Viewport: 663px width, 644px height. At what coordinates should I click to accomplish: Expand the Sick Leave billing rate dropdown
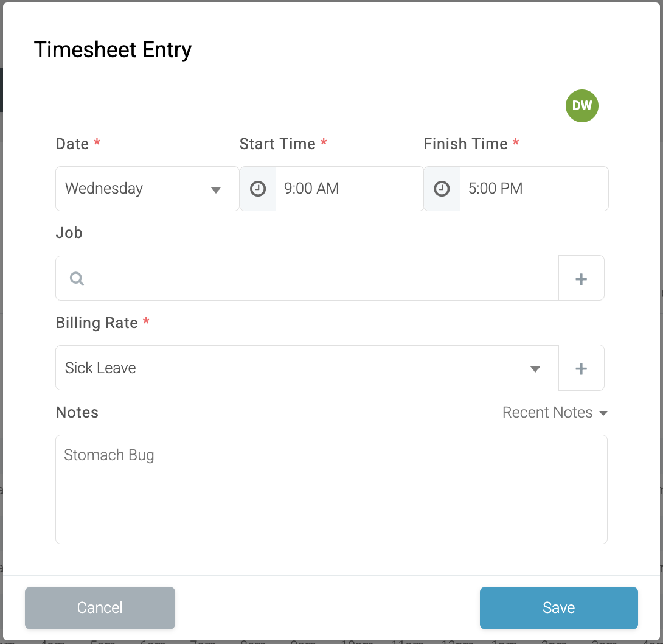(x=307, y=368)
